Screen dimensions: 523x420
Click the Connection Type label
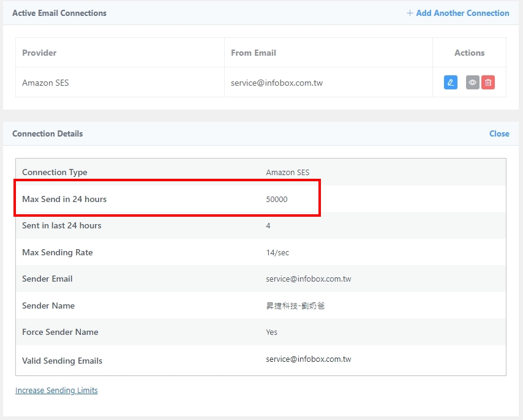pyautogui.click(x=55, y=172)
